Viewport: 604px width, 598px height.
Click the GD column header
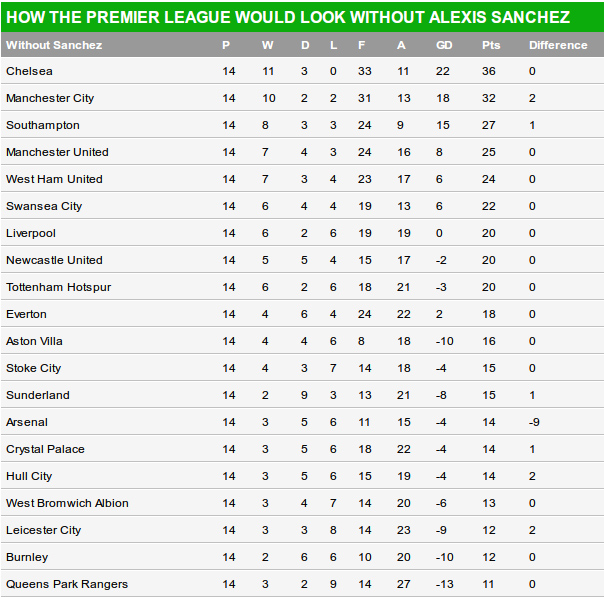tap(445, 45)
